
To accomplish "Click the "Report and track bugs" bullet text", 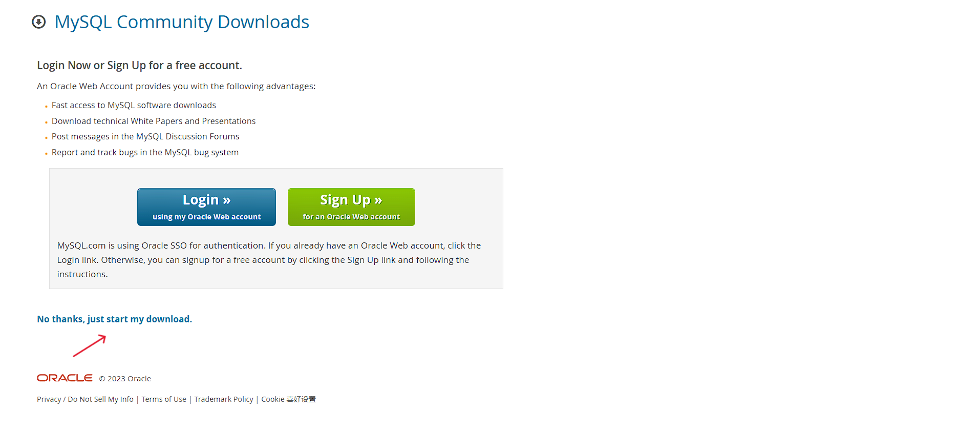I will [145, 152].
